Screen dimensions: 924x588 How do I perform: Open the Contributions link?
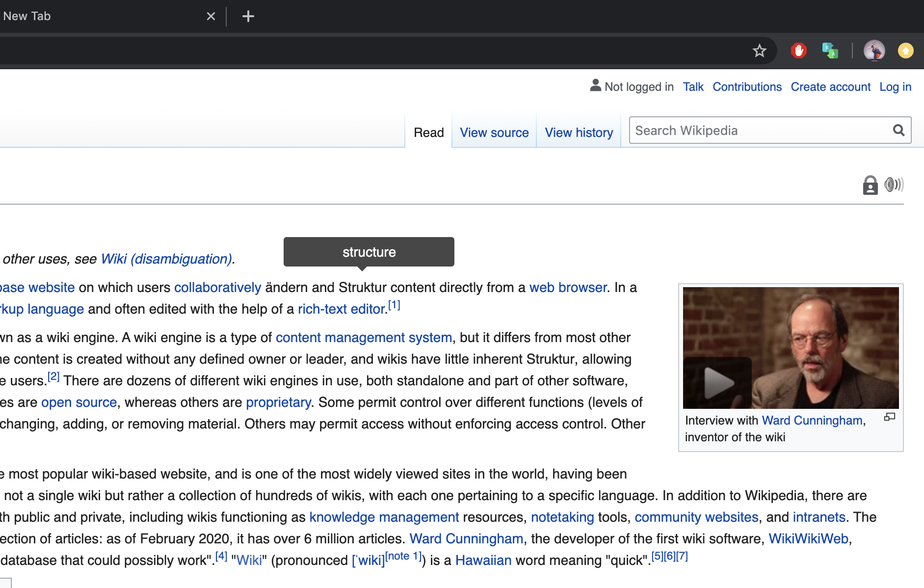(x=747, y=87)
